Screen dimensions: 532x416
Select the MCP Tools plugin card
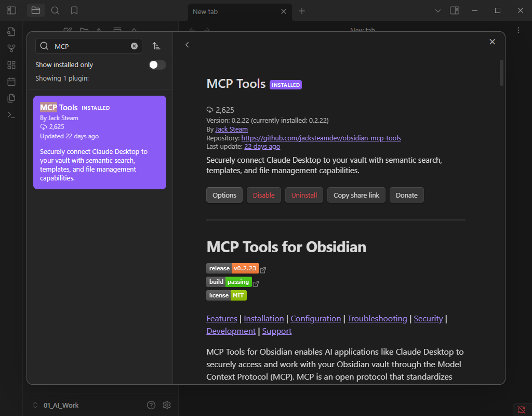pyautogui.click(x=100, y=142)
